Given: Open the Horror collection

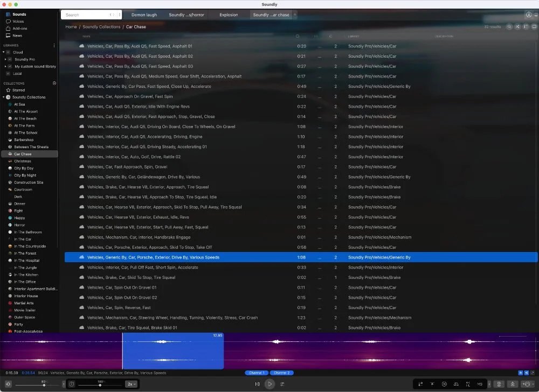Looking at the screenshot, I should pos(19,225).
